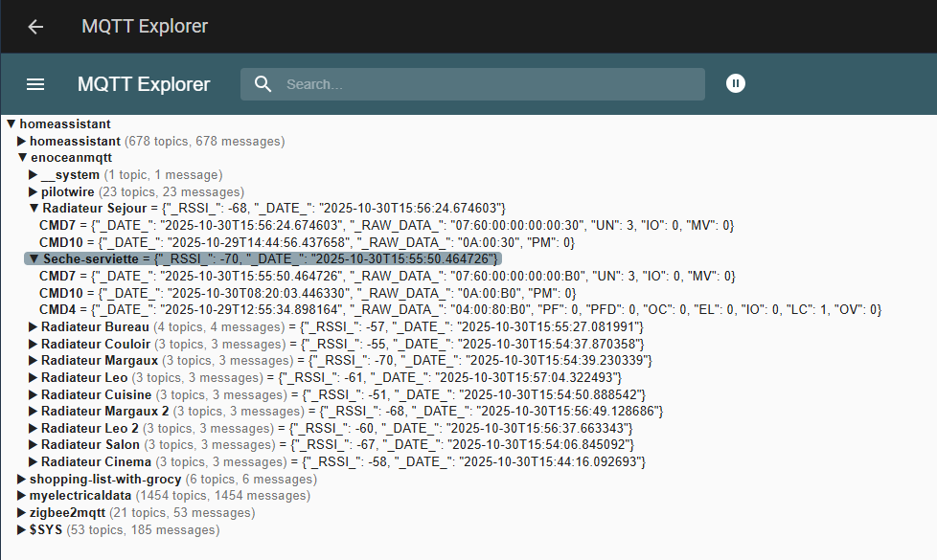Expand the myelectricaldata node arrow
The image size is (937, 560).
click(21, 496)
